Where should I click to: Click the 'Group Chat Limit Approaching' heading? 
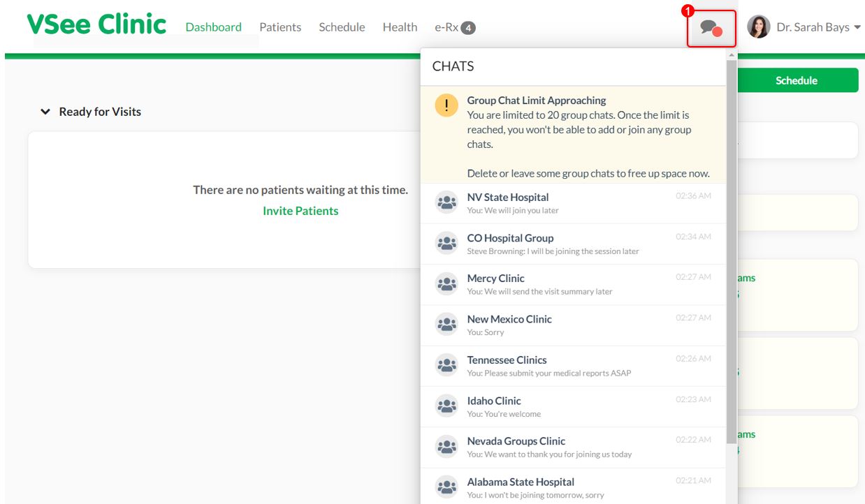tap(537, 101)
